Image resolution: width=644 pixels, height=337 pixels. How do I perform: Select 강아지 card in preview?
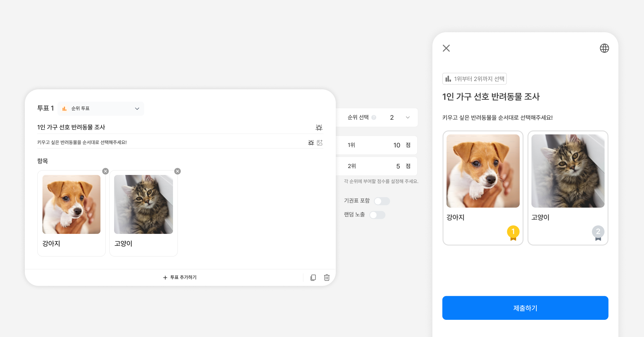coord(483,188)
